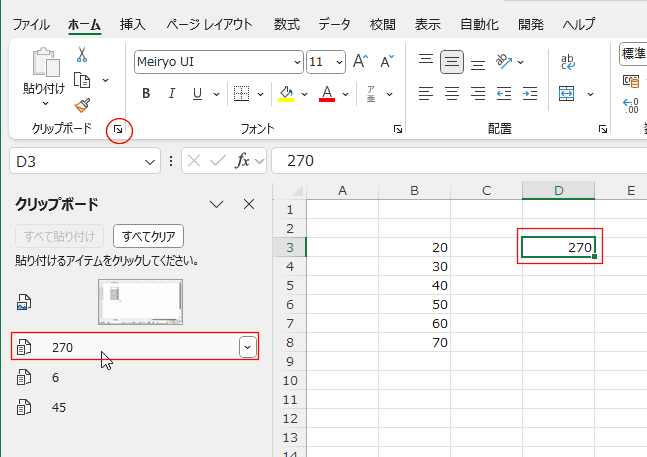Viewport: 647px width, 457px height.
Task: Toggle Bold formatting
Action: (x=146, y=94)
